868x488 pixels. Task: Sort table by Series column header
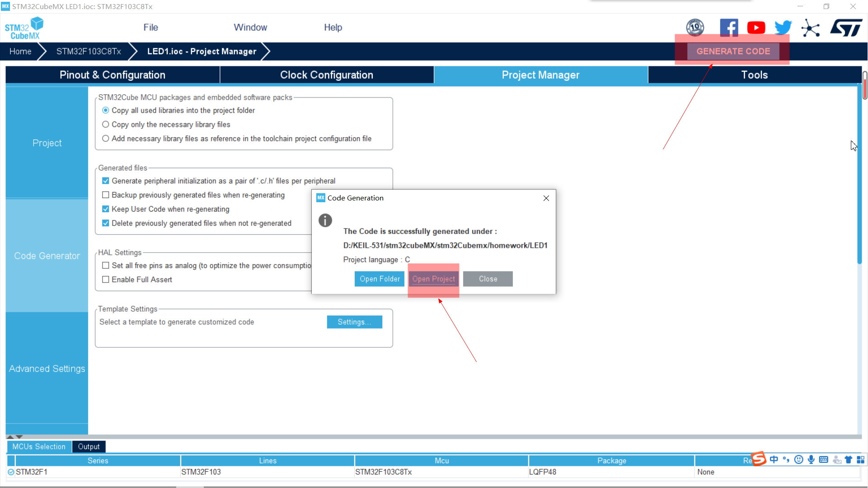[x=98, y=461]
